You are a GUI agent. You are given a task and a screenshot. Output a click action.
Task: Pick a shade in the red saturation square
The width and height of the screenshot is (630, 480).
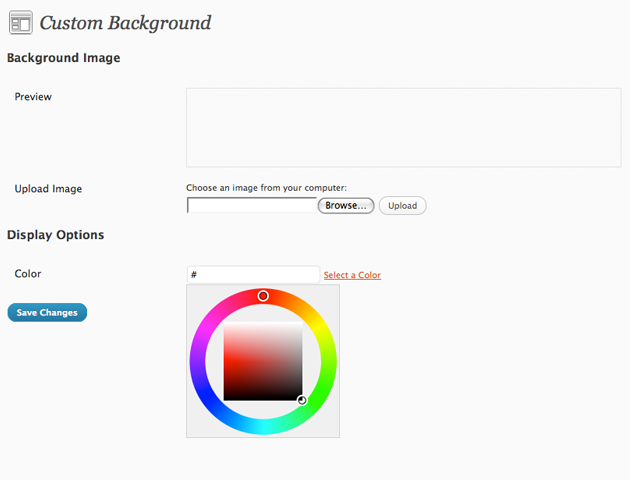tap(263, 361)
